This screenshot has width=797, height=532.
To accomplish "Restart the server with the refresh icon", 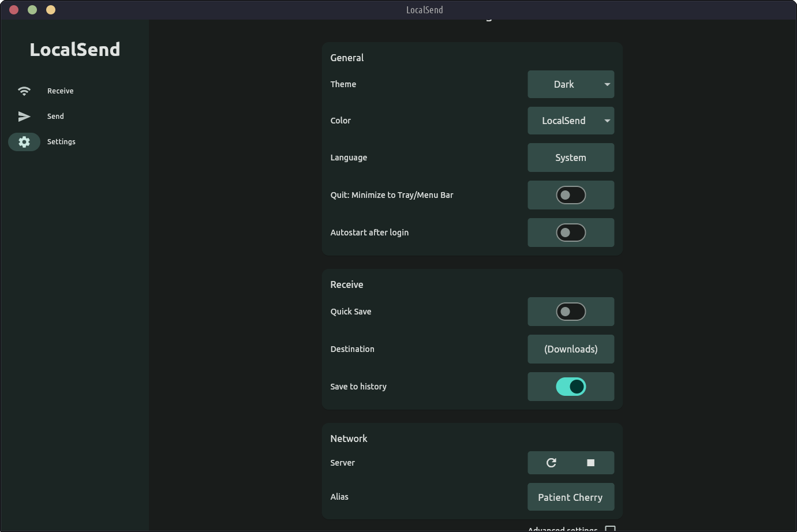I will point(551,463).
